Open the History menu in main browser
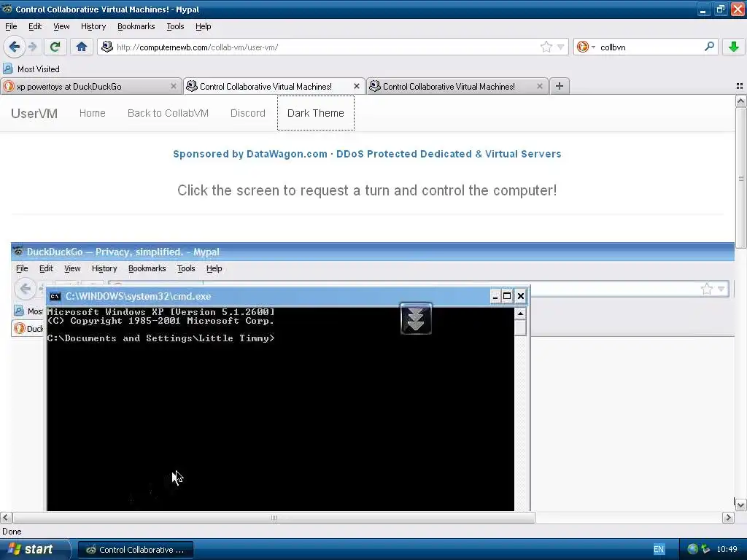This screenshot has width=747, height=560. click(x=93, y=26)
